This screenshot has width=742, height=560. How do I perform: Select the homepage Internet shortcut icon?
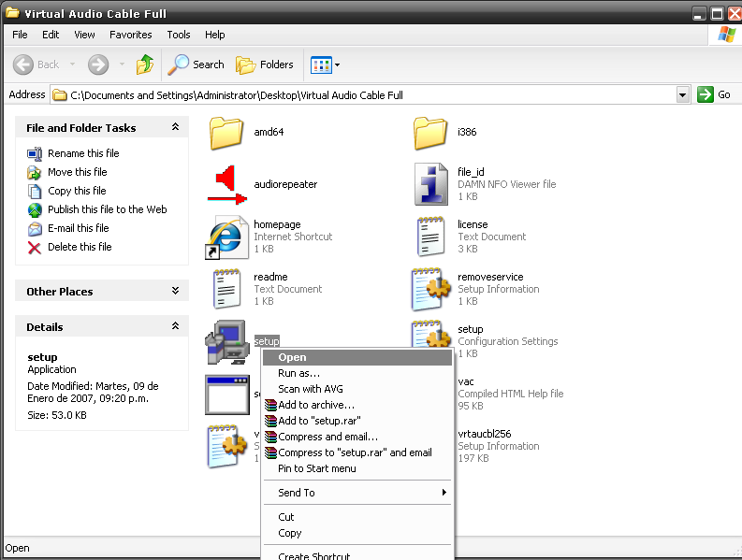tap(226, 237)
